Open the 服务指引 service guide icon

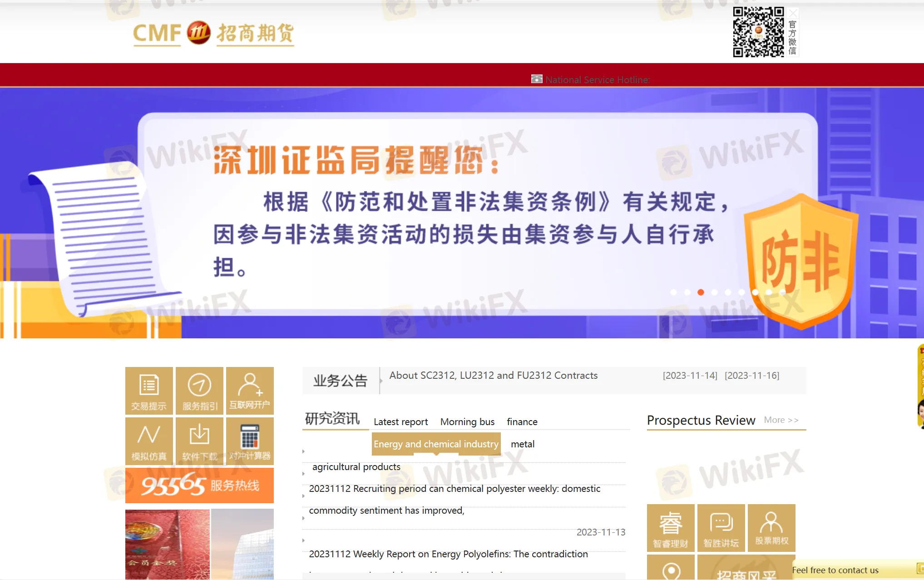[x=199, y=391]
